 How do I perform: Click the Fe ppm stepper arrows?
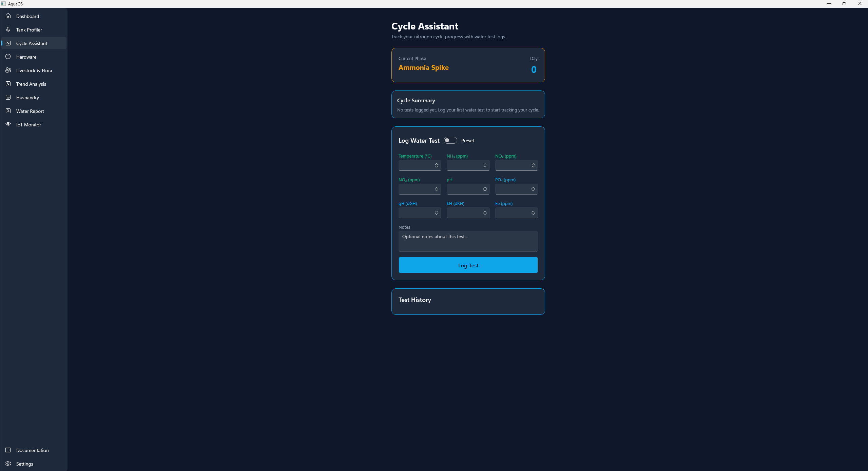533,213
